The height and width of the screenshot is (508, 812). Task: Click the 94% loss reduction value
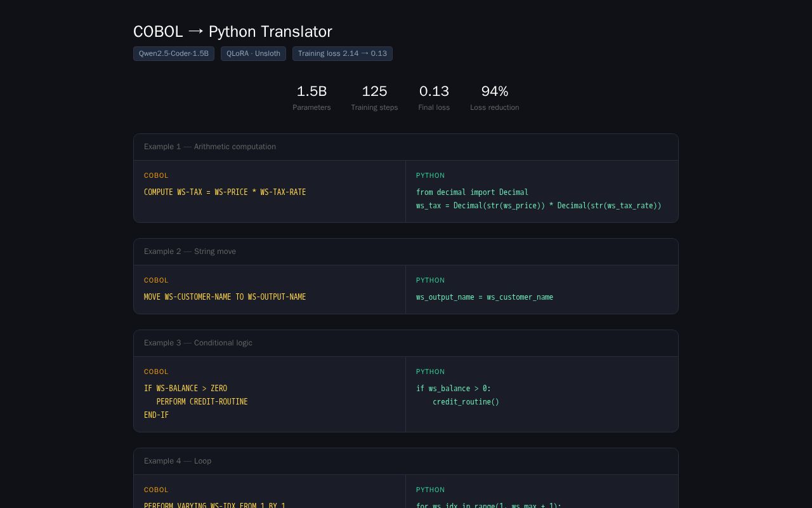[x=495, y=91]
